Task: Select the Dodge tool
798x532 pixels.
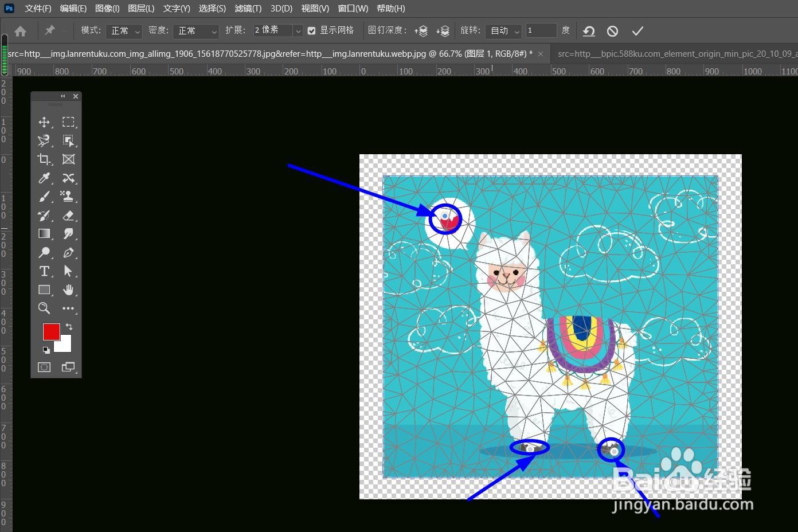Action: pos(44,253)
